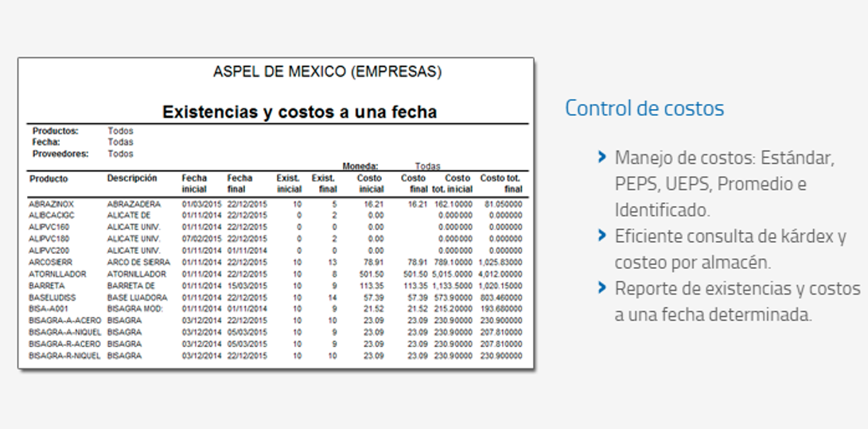Image resolution: width=868 pixels, height=429 pixels.
Task: Click the chevron bullet beside Manejo de costos
Action: (601, 157)
